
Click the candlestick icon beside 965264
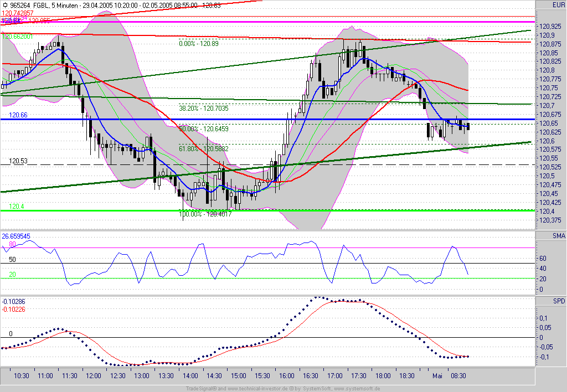click(x=5, y=6)
